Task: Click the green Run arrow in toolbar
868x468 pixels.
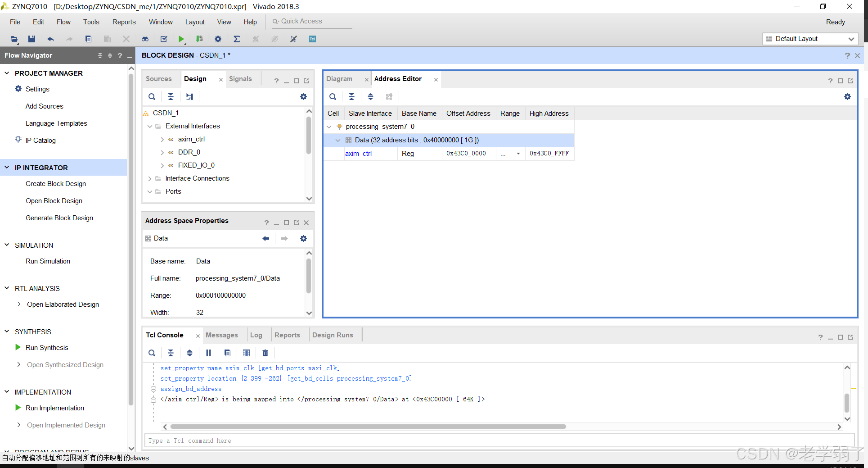Action: point(181,39)
